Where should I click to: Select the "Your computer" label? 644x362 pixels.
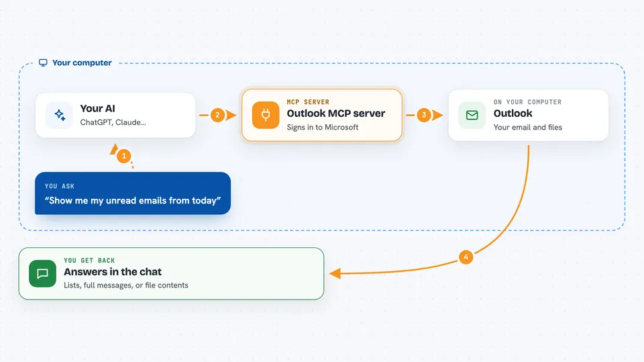[x=82, y=62]
